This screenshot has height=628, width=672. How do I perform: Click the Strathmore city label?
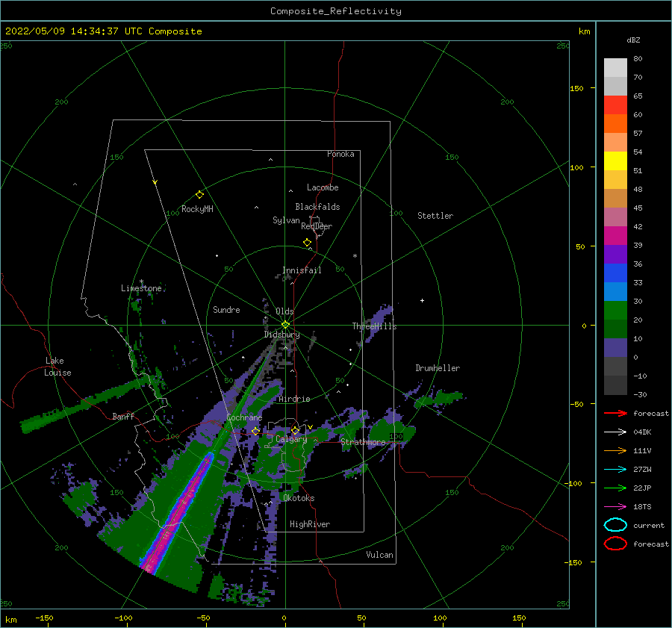tap(364, 442)
